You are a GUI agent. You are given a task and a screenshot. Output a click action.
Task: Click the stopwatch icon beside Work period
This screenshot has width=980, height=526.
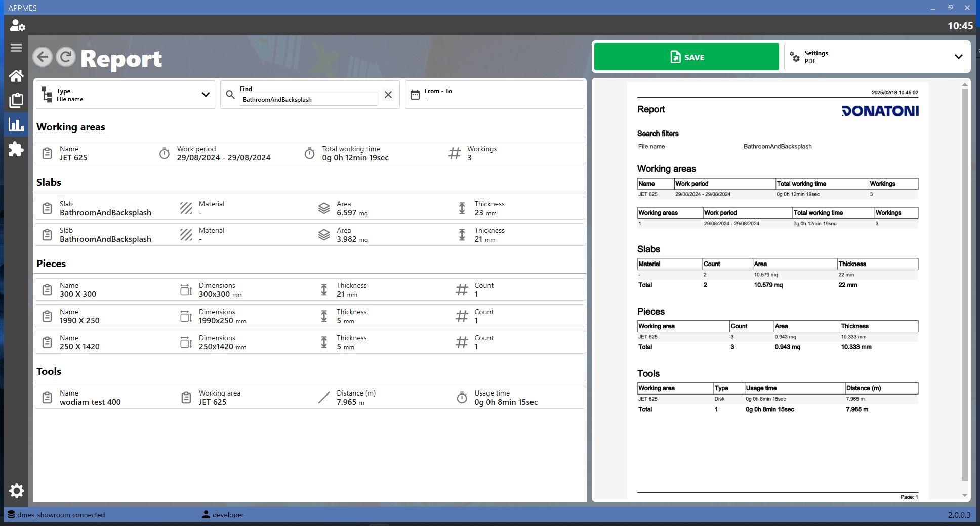(x=165, y=153)
